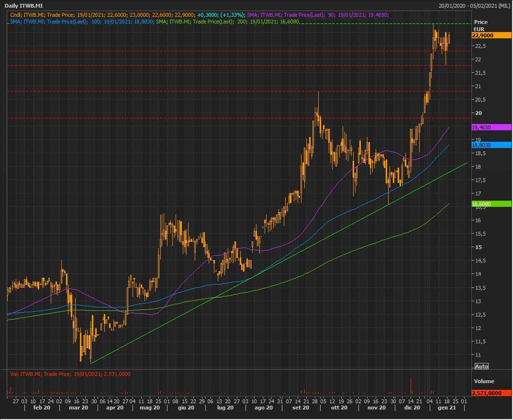Click the "mar 20" month label
Image resolution: width=513 pixels, height=420 pixels.
78,408
